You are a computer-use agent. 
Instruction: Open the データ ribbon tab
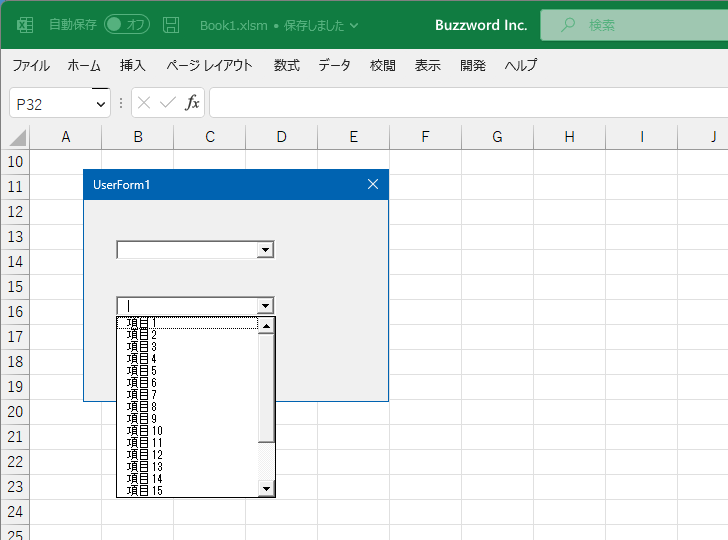[334, 65]
